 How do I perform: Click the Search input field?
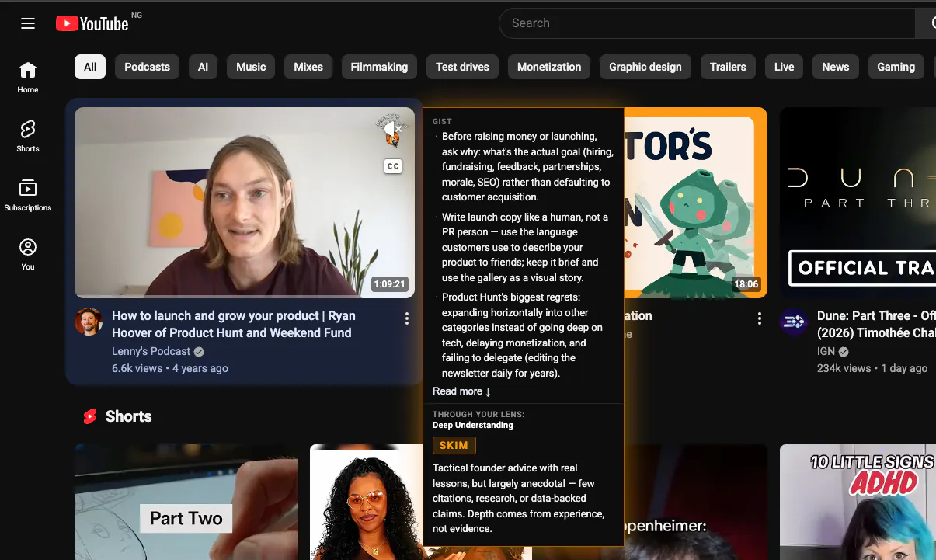(707, 23)
